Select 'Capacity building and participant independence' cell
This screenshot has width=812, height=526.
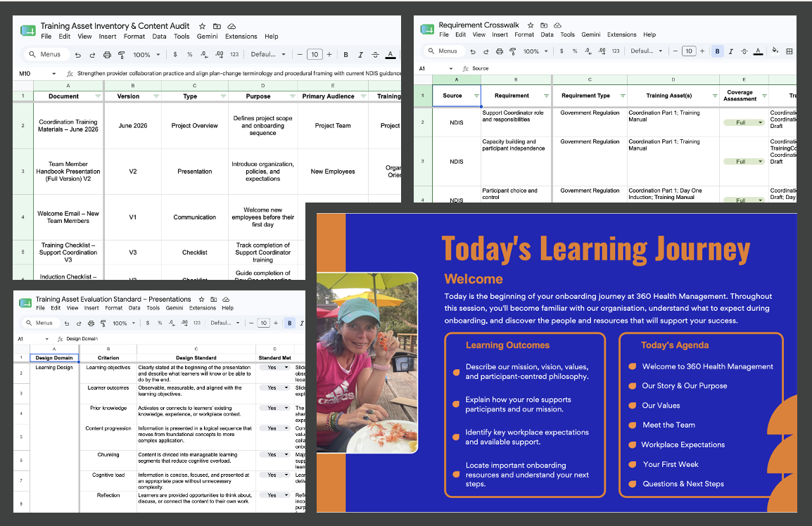(x=516, y=162)
